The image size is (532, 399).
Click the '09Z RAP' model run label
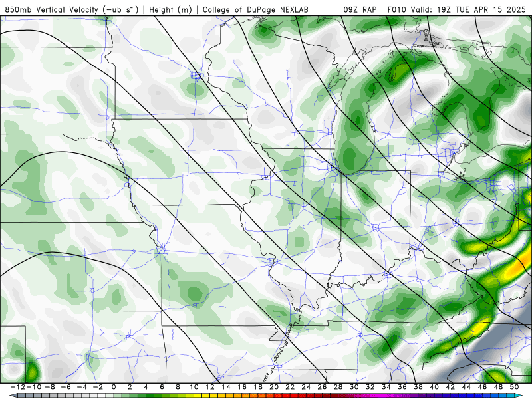(x=360, y=9)
